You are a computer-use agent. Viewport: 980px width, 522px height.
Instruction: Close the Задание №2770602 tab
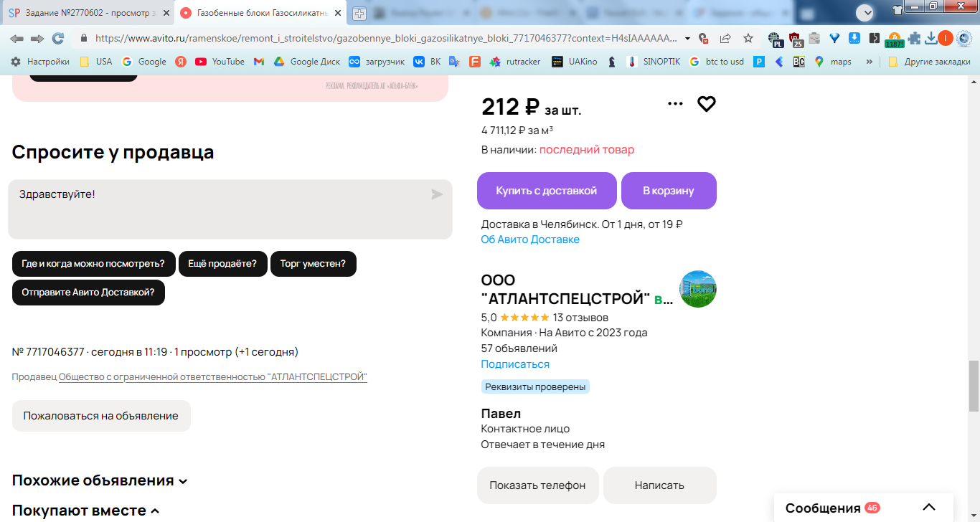tap(166, 13)
